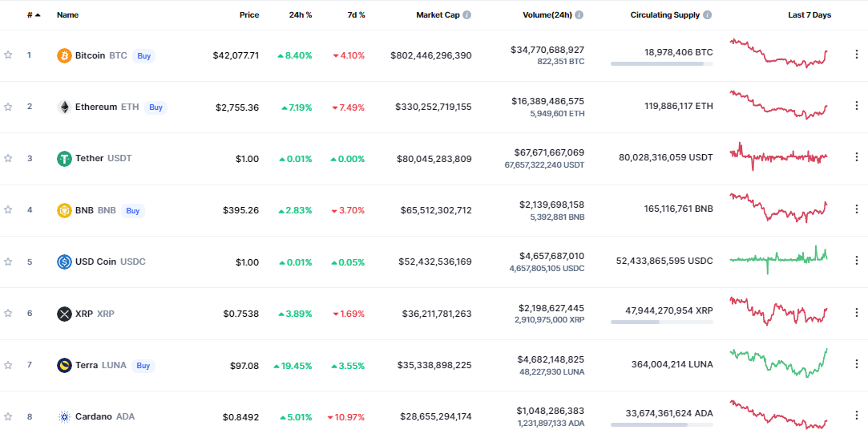Screen dimensions: 868x434
Task: Open the more options menu for BNB
Action: (857, 209)
